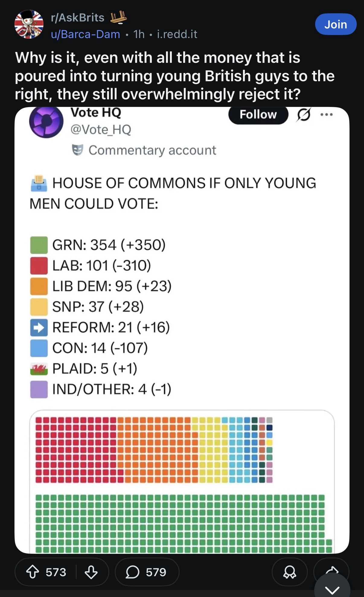Open the i.redd.it source link
Screen dimensions: 364x597
pos(177,34)
